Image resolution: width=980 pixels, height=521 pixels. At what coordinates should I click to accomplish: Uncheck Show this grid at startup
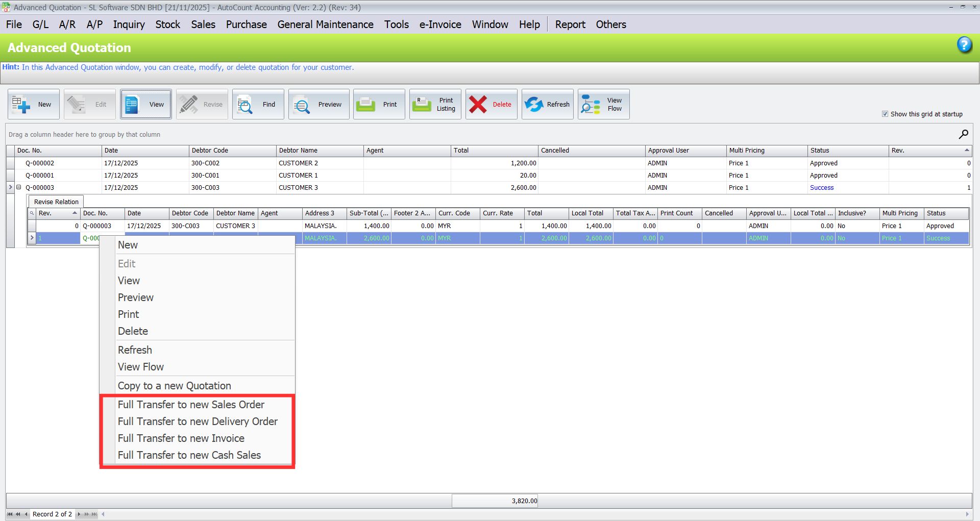coord(885,114)
